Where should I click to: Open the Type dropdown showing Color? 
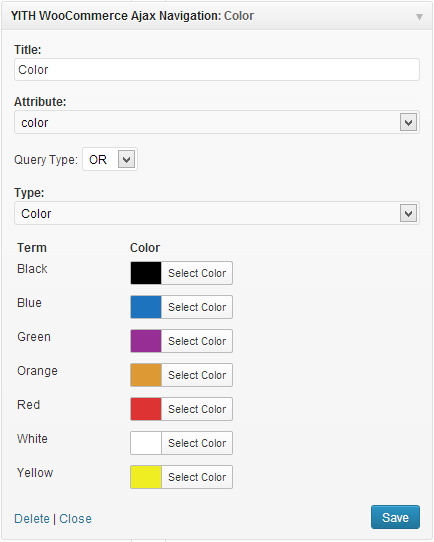(217, 213)
